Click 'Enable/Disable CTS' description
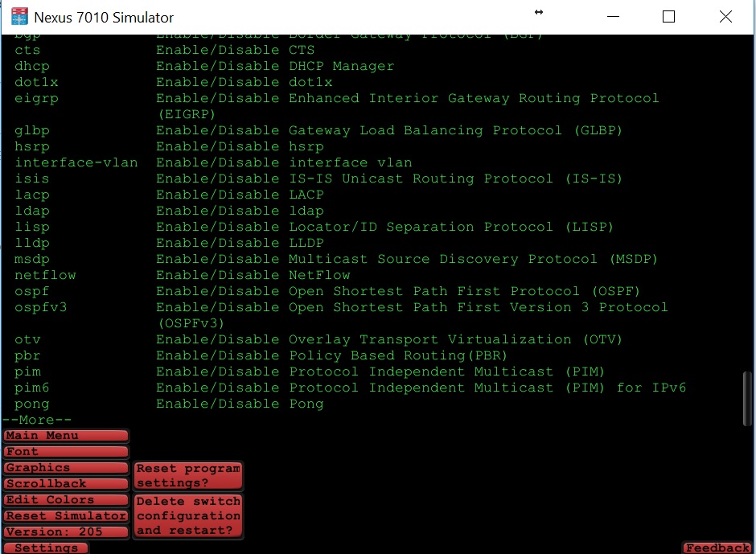The width and height of the screenshot is (756, 554). click(x=236, y=50)
